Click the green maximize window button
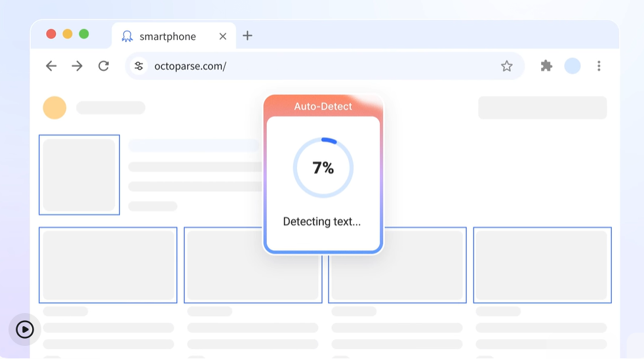 (x=84, y=33)
